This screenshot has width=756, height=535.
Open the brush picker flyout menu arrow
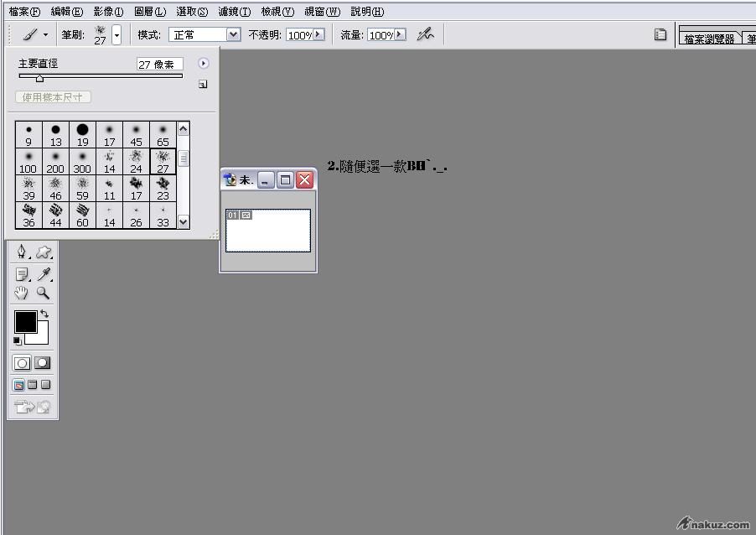click(x=203, y=63)
